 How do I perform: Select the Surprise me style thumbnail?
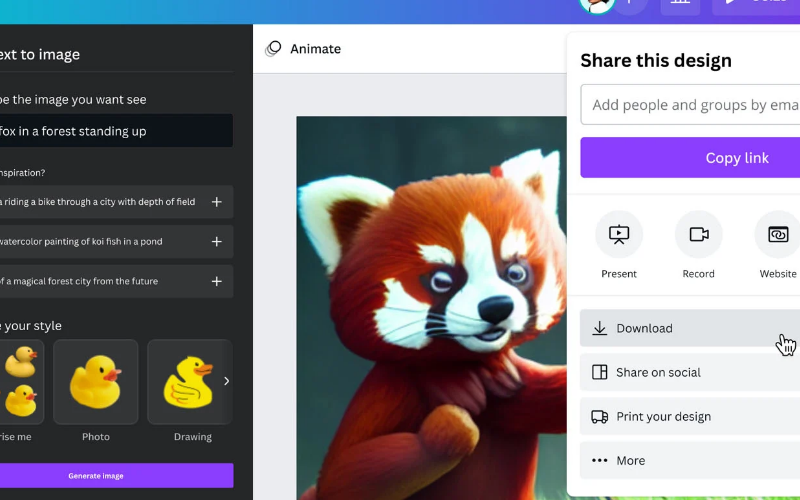pos(20,382)
